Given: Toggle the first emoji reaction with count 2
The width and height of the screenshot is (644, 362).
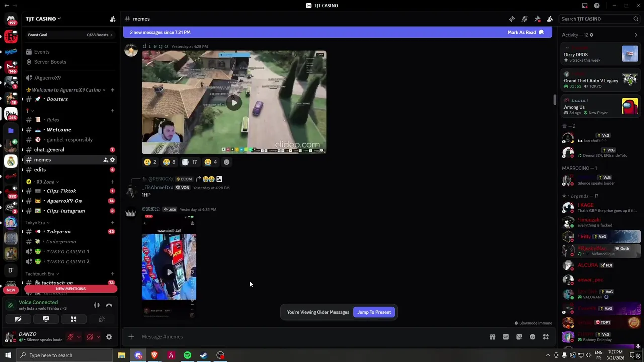Looking at the screenshot, I should pyautogui.click(x=150, y=162).
